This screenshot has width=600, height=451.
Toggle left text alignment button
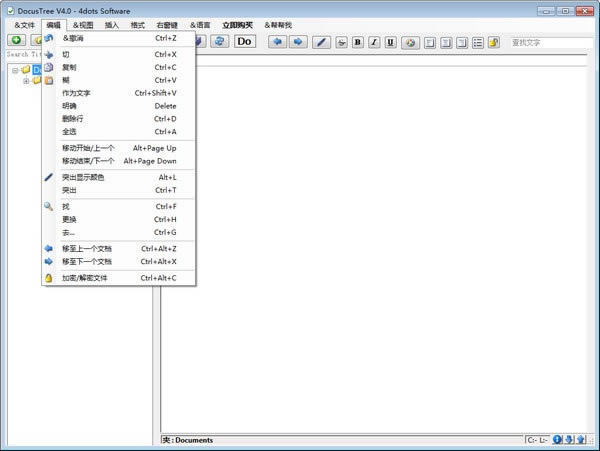point(430,42)
